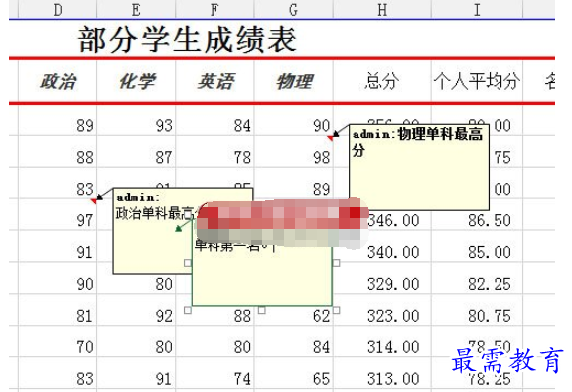
Task: Click left-middle handle of selected comment
Action: (187, 263)
